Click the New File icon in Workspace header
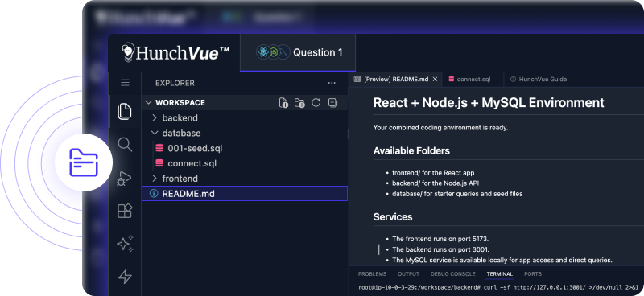The width and height of the screenshot is (644, 296). pos(283,103)
